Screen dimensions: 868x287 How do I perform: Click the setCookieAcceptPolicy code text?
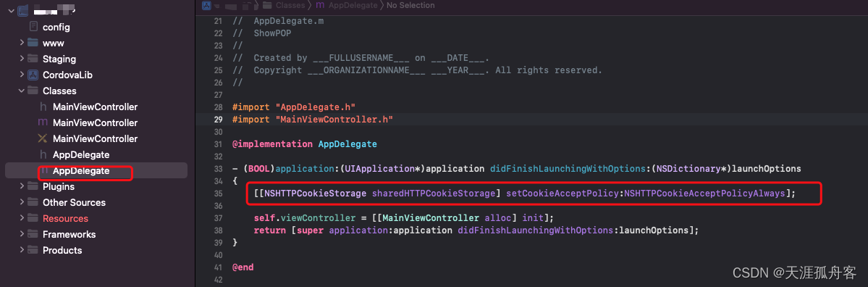click(564, 194)
